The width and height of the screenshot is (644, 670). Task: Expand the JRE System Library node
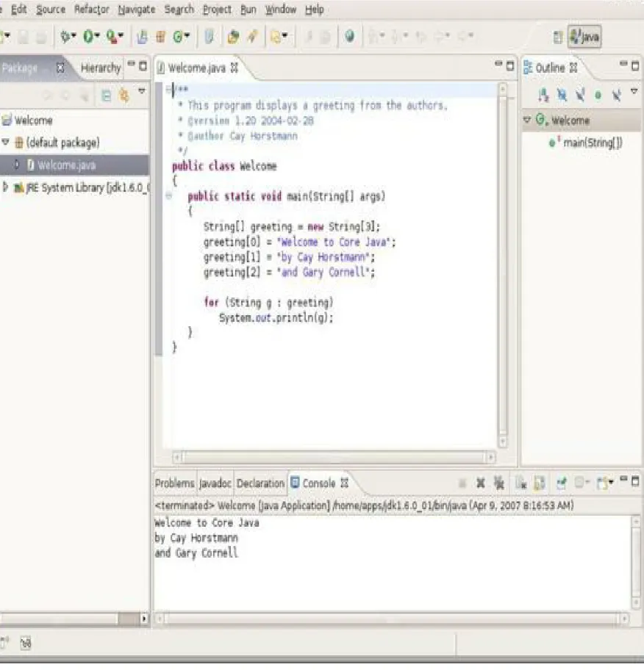(x=5, y=187)
